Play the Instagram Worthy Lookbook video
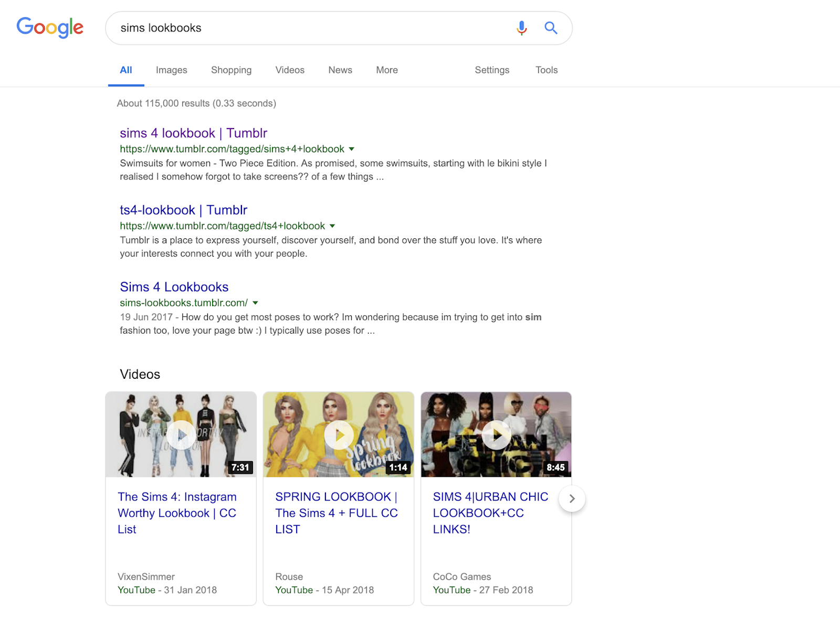This screenshot has width=840, height=617. coord(181,434)
